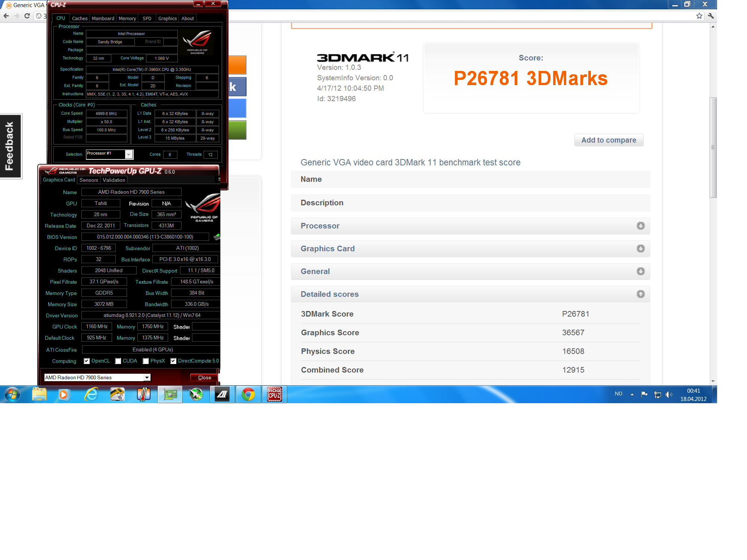This screenshot has width=747, height=560.
Task: Switch to CPU-Z Graphics tab
Action: coord(167,18)
